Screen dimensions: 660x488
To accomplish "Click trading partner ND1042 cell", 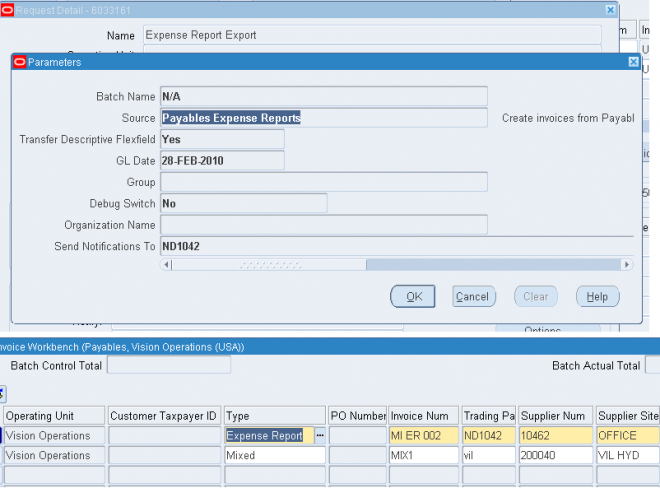I will (x=489, y=435).
